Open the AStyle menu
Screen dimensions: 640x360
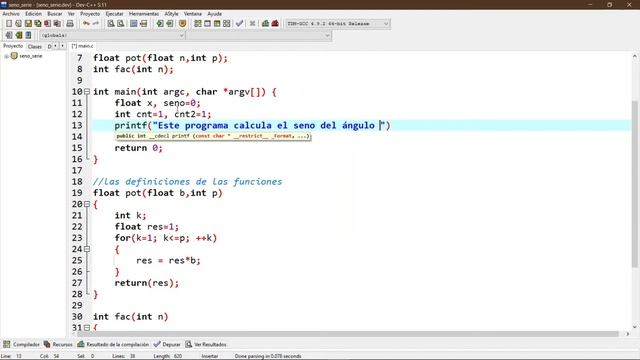pyautogui.click(x=171, y=14)
